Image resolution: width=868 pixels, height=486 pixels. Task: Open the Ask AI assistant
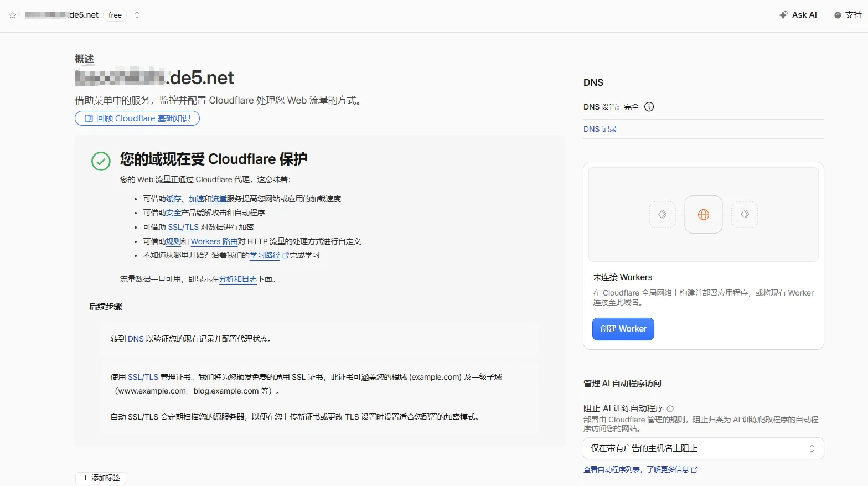(798, 15)
